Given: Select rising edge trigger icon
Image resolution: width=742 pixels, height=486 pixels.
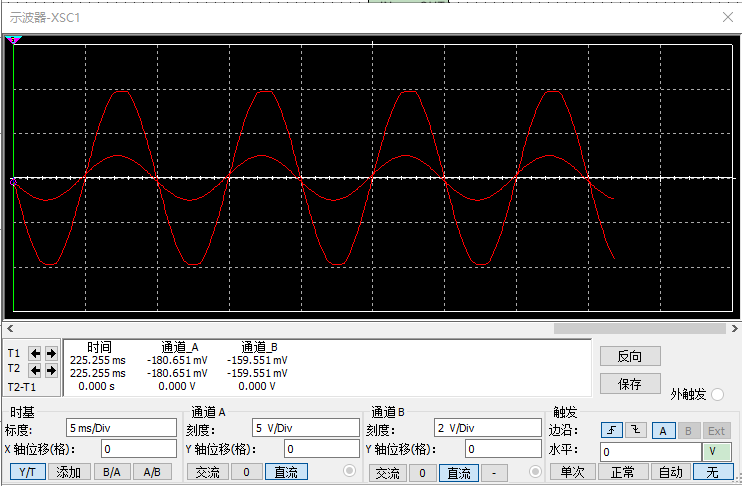Looking at the screenshot, I should (x=612, y=430).
